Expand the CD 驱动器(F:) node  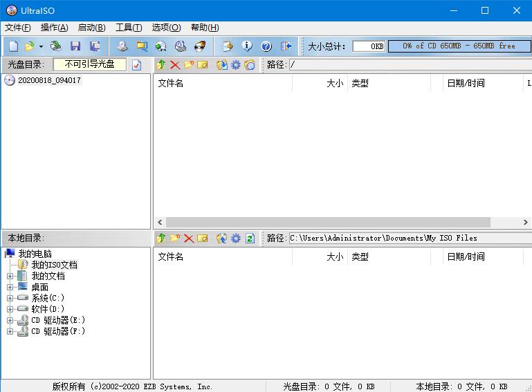(10, 331)
